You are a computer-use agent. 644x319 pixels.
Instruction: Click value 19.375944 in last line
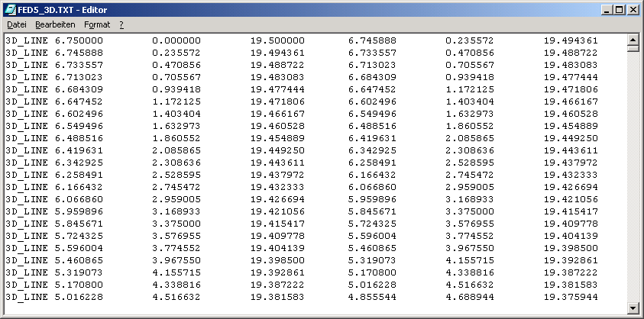[x=571, y=297]
